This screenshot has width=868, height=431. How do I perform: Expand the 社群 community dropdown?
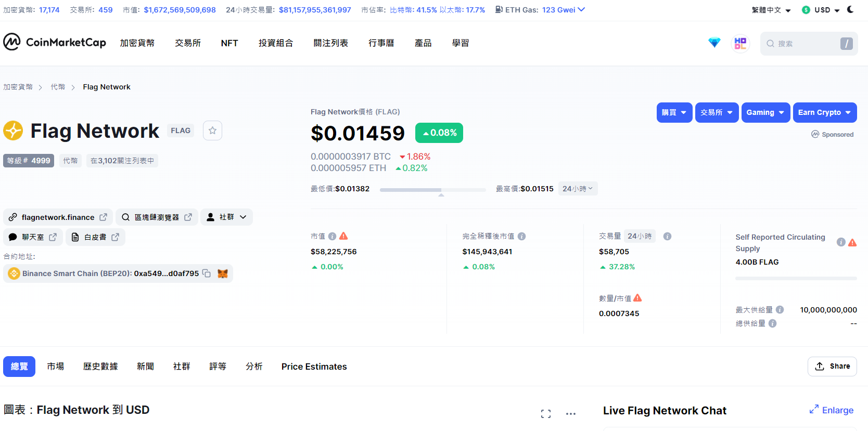coord(226,217)
